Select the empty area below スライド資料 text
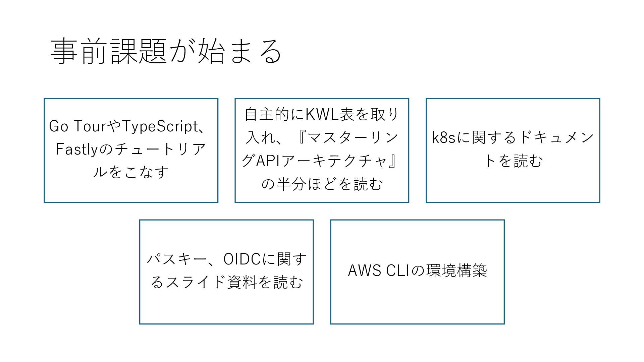Screen dimensions: 644x362 coord(226,307)
